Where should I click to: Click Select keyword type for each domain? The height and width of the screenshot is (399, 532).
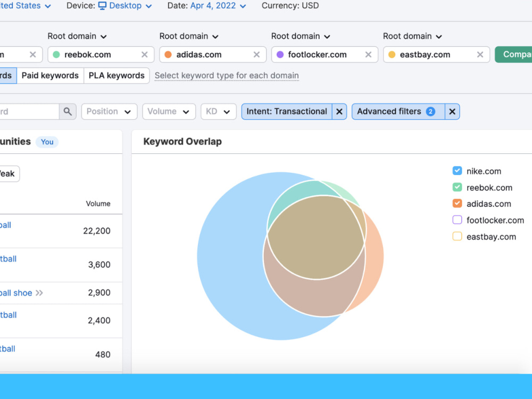pyautogui.click(x=227, y=76)
